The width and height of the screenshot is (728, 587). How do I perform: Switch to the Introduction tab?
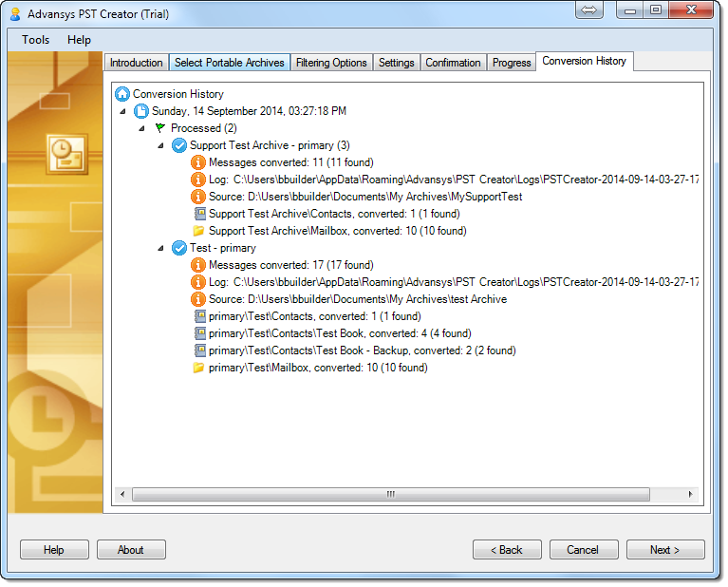[x=136, y=63]
